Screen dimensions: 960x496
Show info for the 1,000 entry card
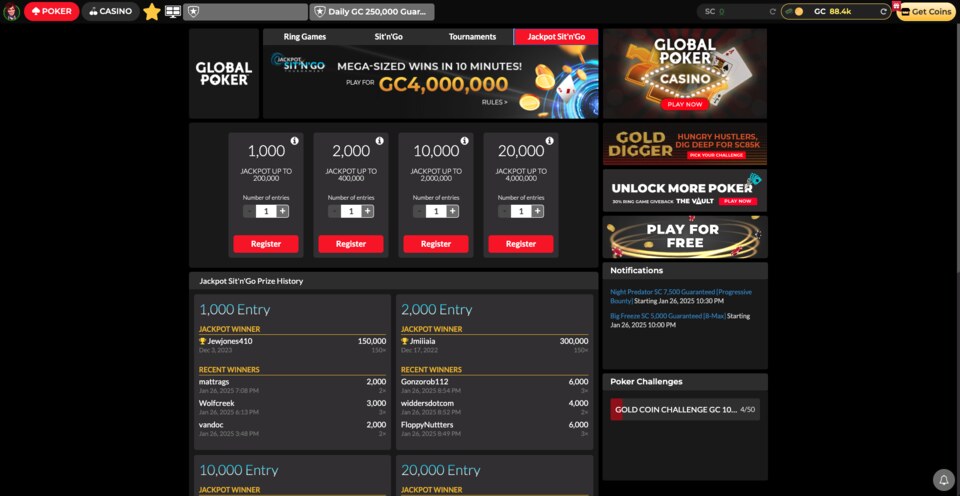pos(294,141)
